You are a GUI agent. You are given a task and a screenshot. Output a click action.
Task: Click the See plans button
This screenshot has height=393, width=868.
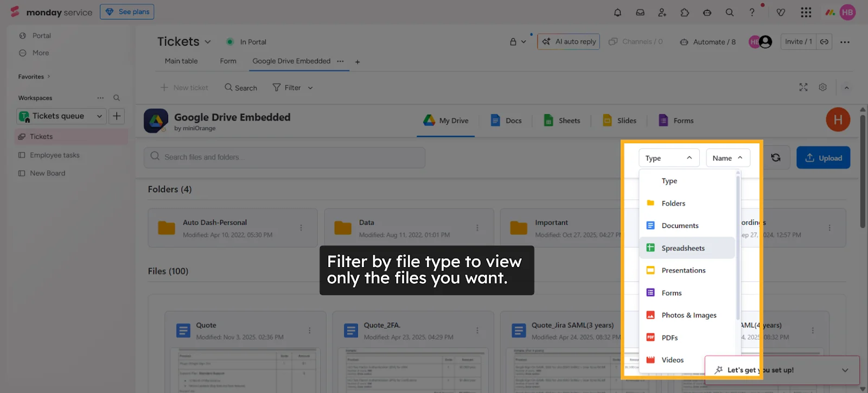(x=127, y=12)
